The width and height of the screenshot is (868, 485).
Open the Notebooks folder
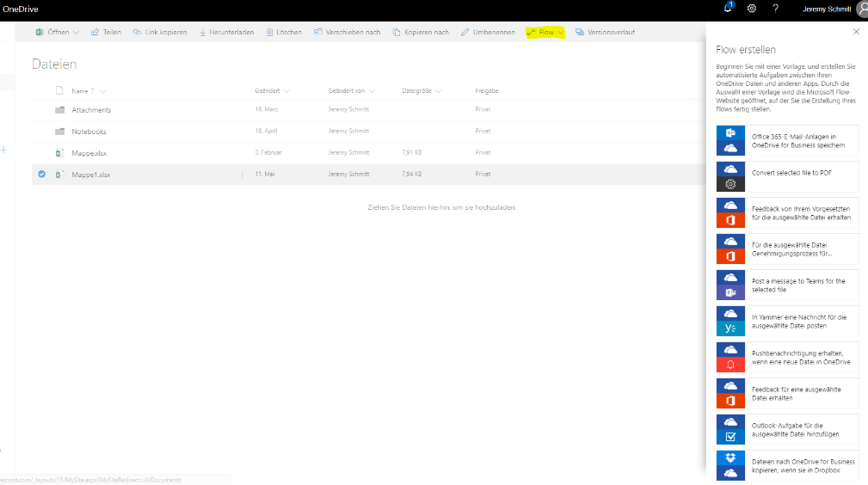pos(89,132)
